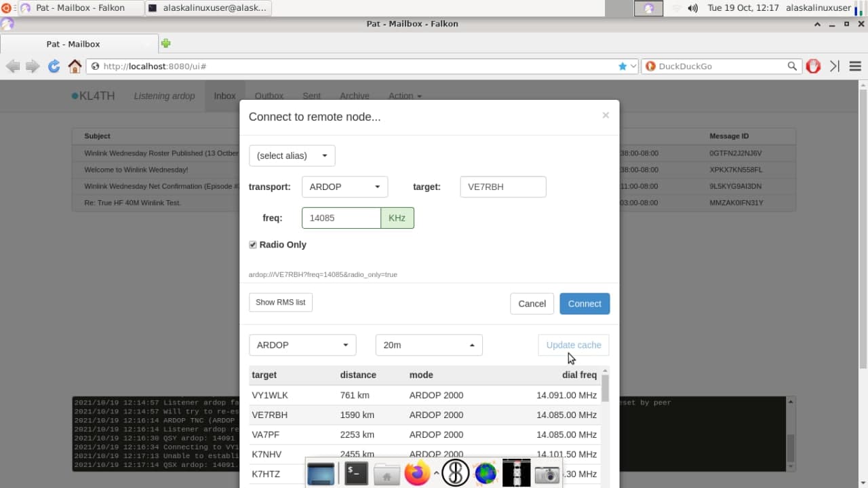Select the VY1WLK row in RMS list

425,395
